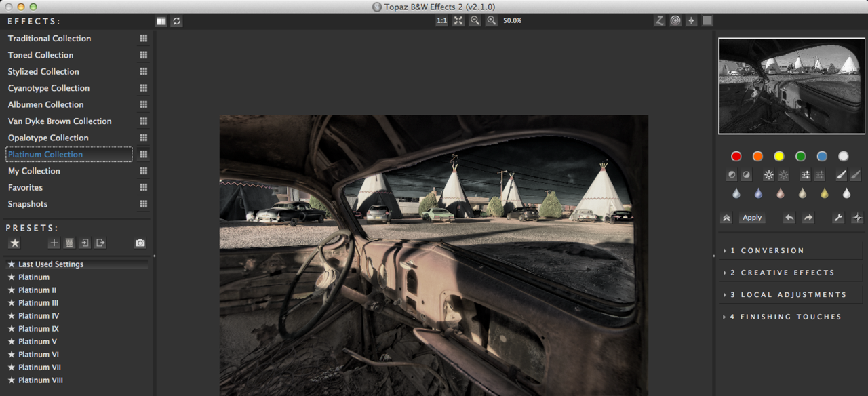Select the dim paintbrush icon
Viewport: 868px width, 396px height.
855,175
